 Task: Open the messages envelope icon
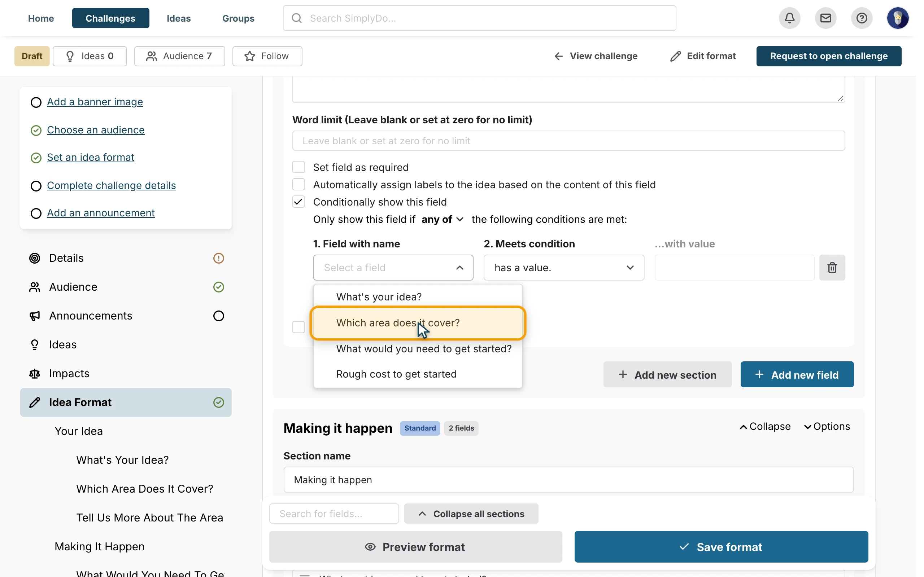click(x=825, y=18)
